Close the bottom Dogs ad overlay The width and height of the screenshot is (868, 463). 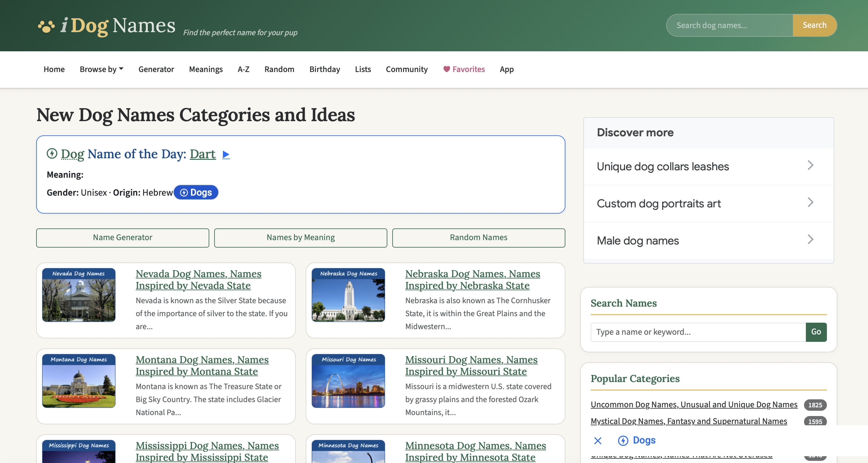pos(598,440)
